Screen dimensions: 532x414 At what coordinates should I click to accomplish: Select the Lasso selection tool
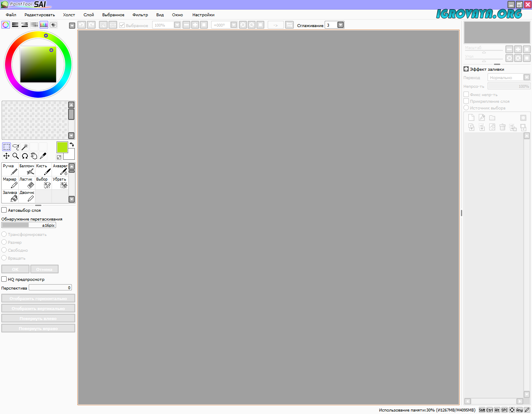pos(16,147)
